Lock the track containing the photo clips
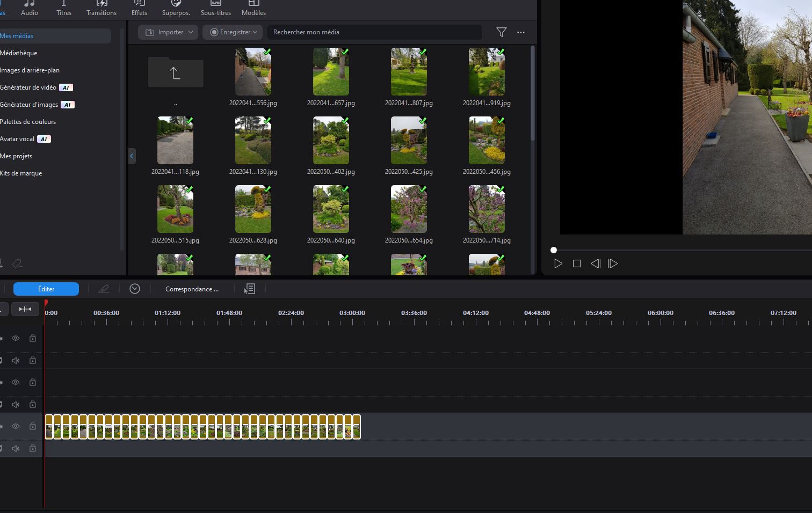Image resolution: width=812 pixels, height=513 pixels. click(33, 426)
